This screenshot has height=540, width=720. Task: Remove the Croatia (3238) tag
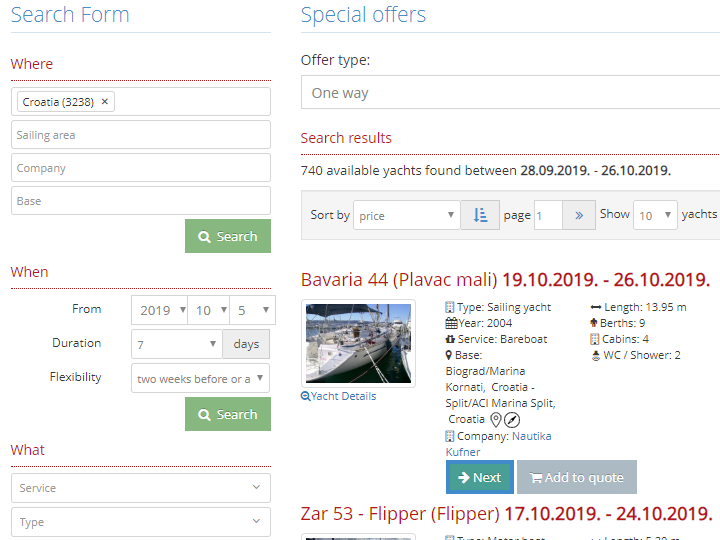point(105,102)
